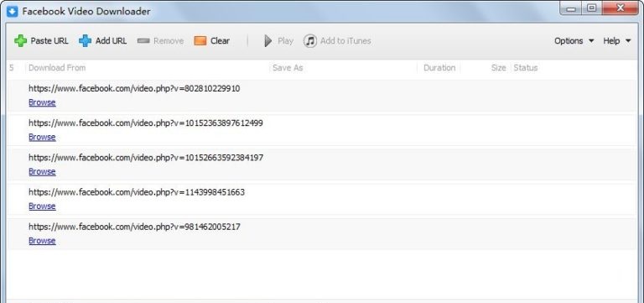Image resolution: width=644 pixels, height=303 pixels.
Task: Click Browse link under video 981462005217
Action: pos(42,241)
